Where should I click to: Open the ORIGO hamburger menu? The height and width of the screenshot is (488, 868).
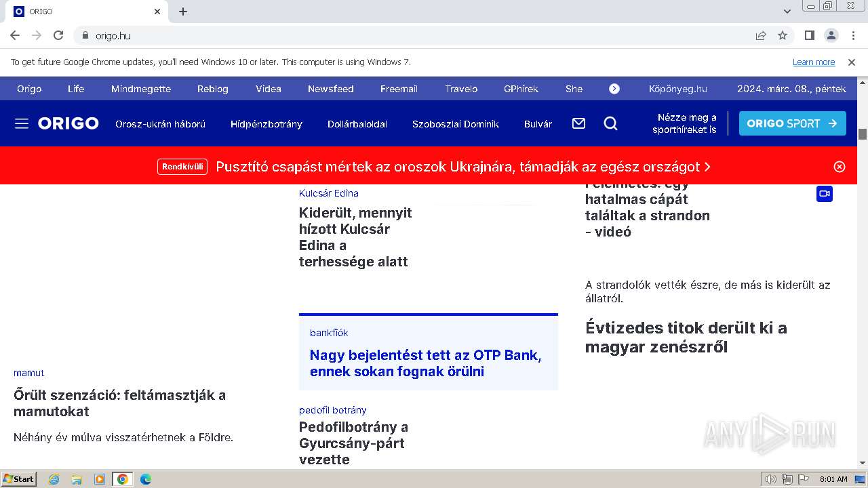pyautogui.click(x=22, y=123)
